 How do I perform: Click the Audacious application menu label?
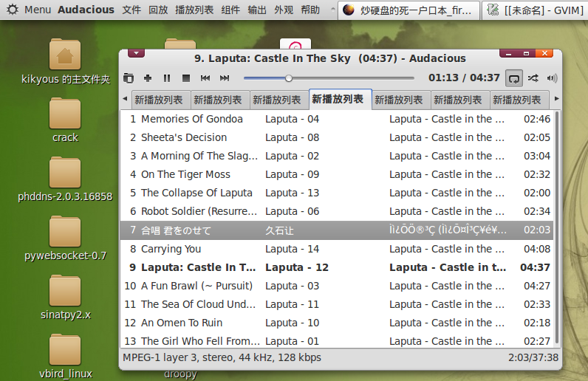[x=86, y=10]
